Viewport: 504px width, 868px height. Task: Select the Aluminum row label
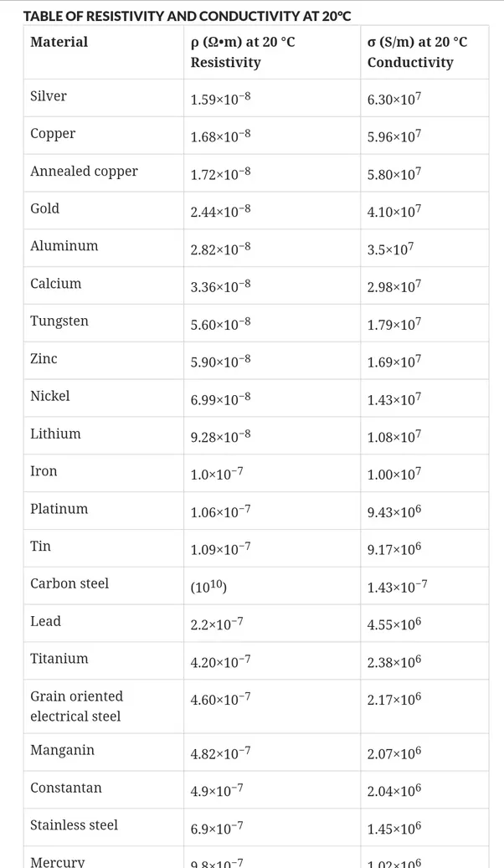click(64, 246)
